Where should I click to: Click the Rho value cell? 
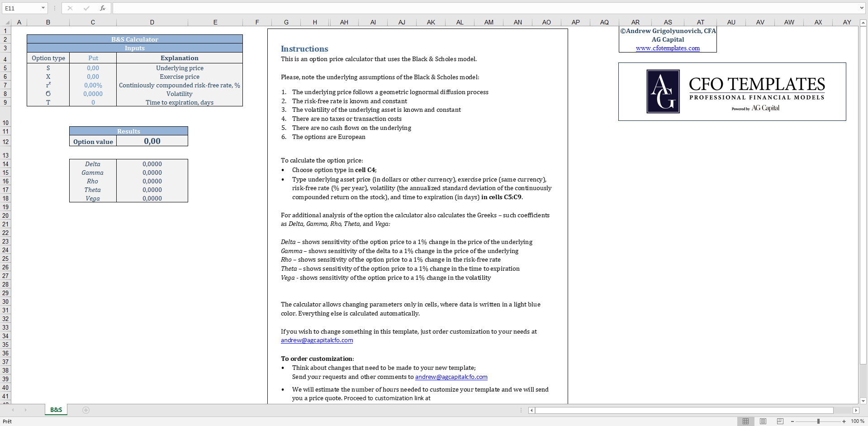152,181
